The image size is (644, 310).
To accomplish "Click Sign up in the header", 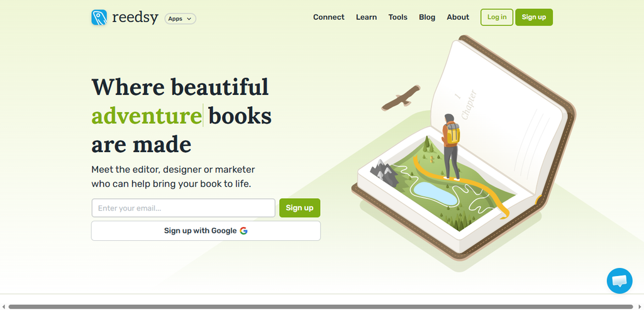I will pyautogui.click(x=534, y=17).
